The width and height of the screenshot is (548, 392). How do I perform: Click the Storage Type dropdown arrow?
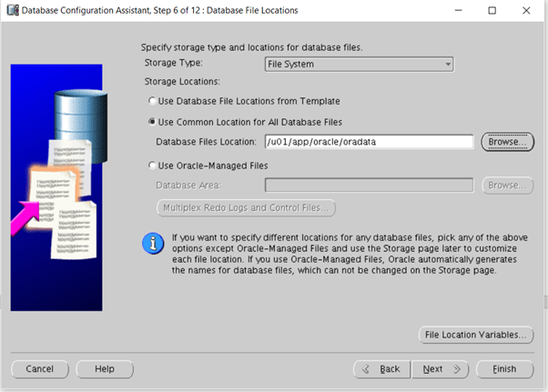[x=447, y=64]
